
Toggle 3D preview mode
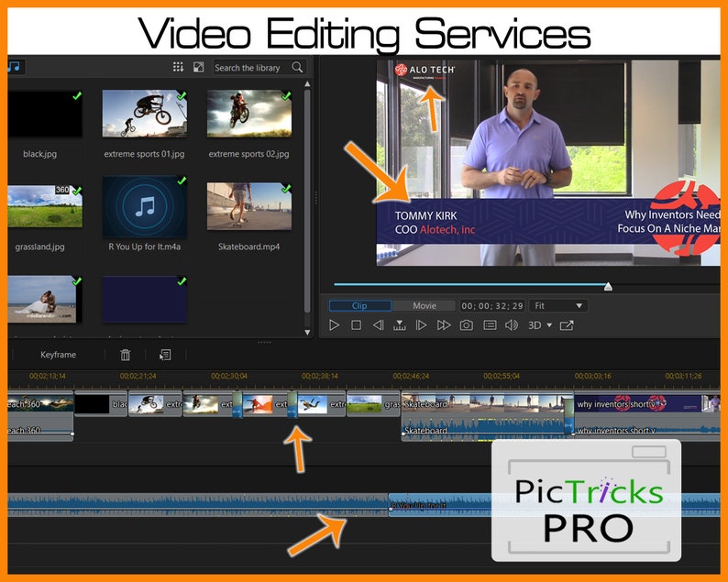(535, 325)
